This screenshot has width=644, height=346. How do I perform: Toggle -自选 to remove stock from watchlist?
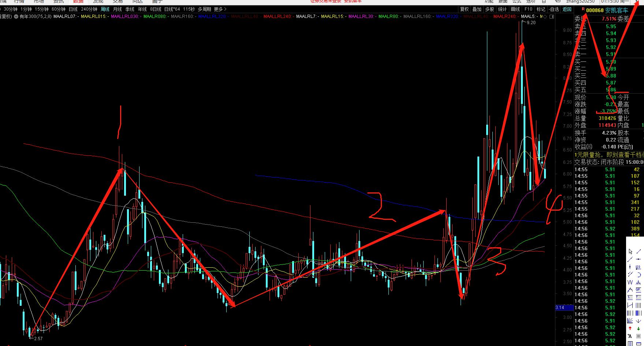[554, 9]
